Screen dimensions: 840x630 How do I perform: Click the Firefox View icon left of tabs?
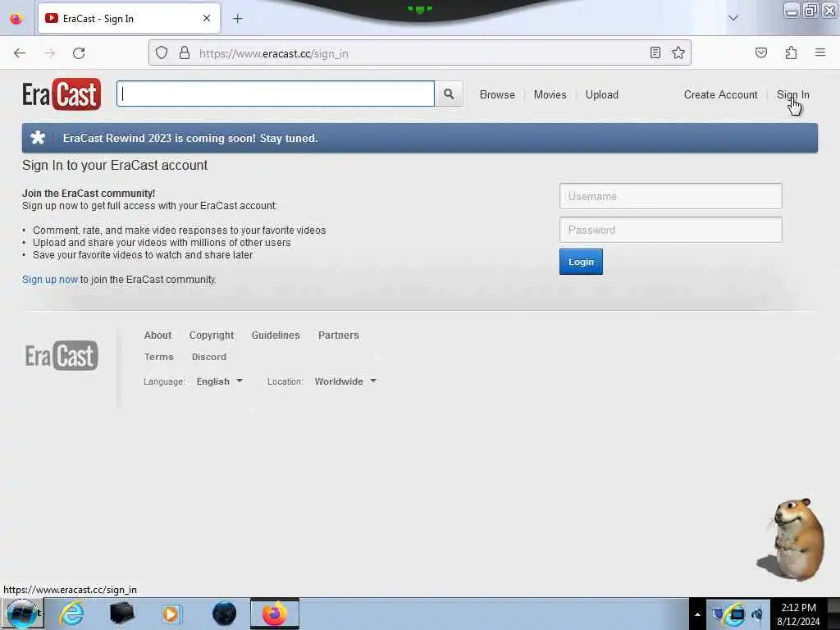pyautogui.click(x=16, y=19)
